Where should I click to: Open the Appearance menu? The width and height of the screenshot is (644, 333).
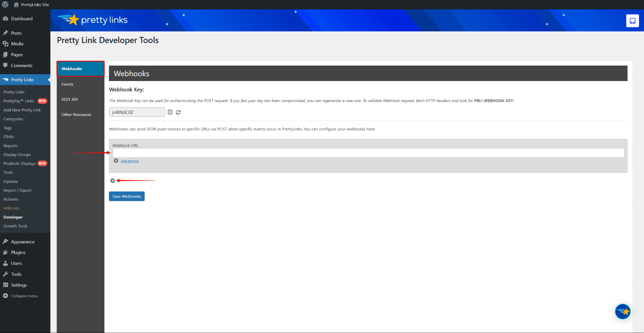23,242
